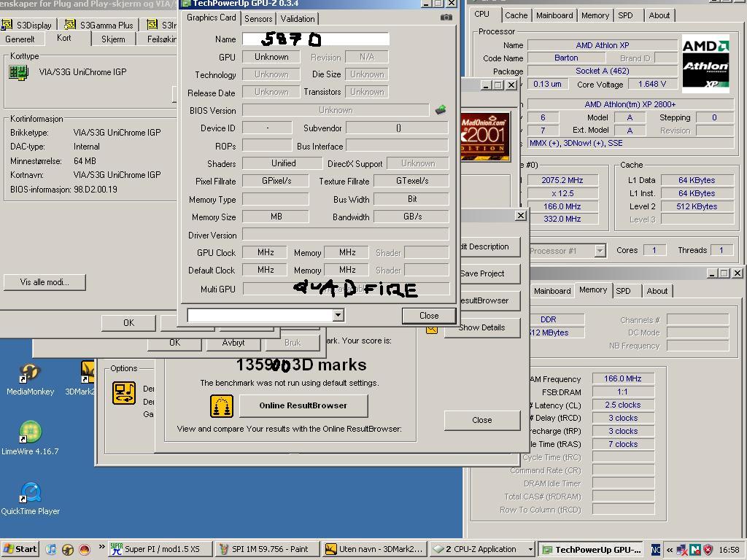Click the Avbryt button
Screen dimensions: 747x560
(x=233, y=343)
